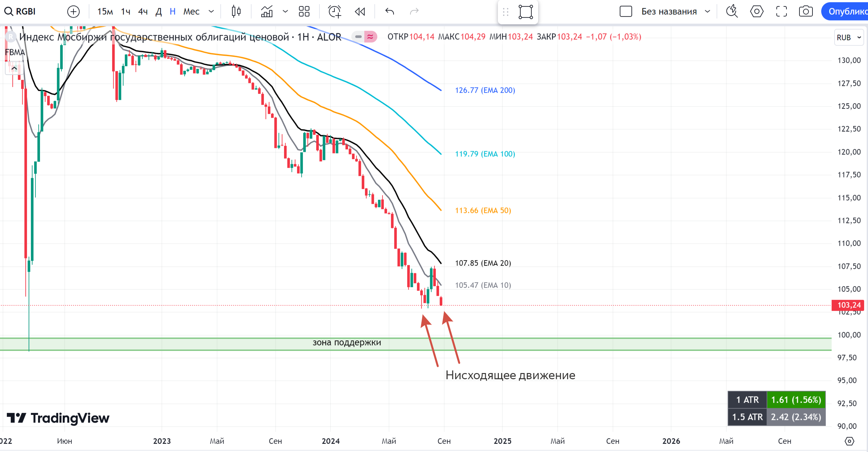Take a chart snapshot with camera
868x452 pixels.
[x=806, y=11]
